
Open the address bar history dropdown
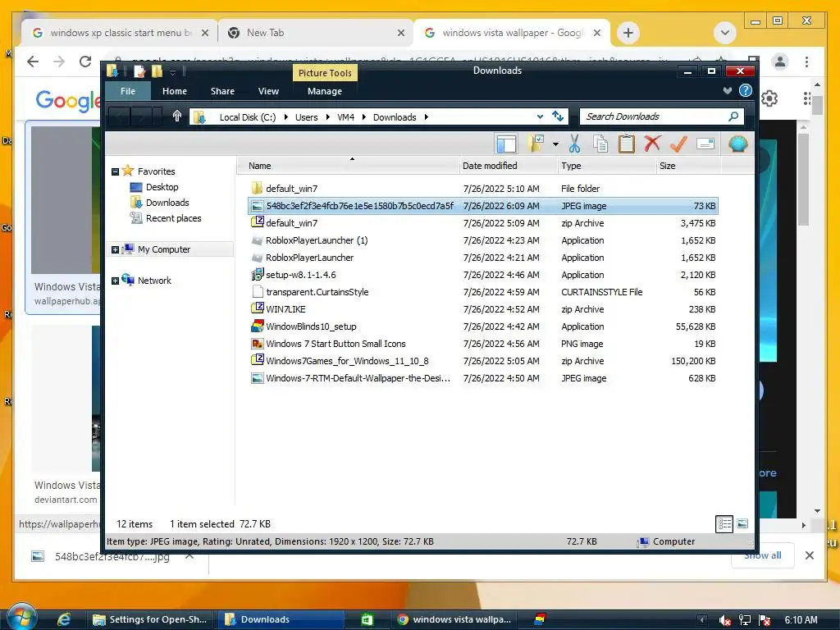click(540, 116)
